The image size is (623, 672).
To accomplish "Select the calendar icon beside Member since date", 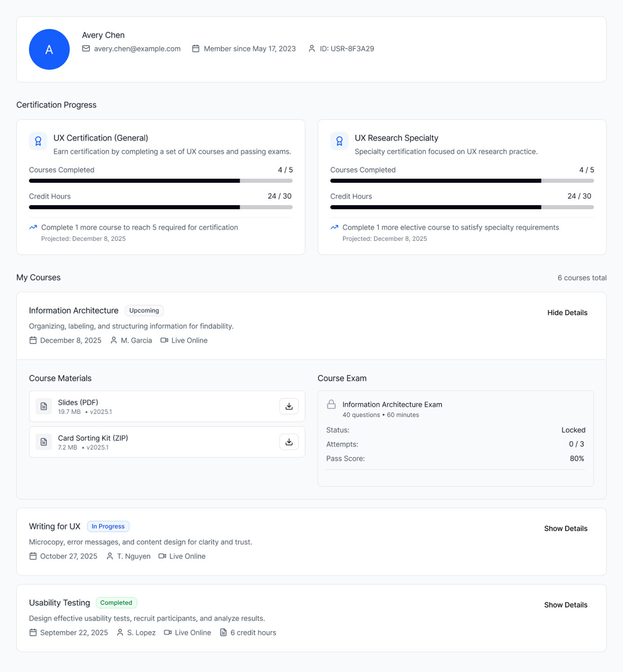I will point(196,49).
